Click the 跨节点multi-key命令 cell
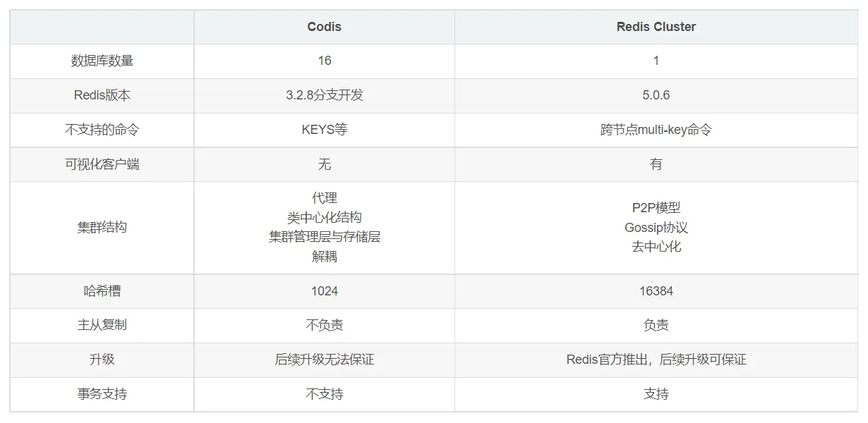The width and height of the screenshot is (868, 423). (656, 130)
